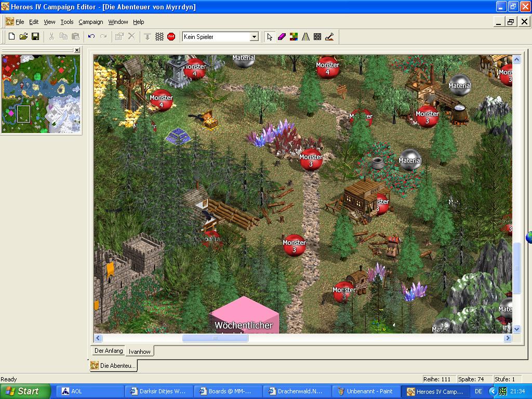Open the Edit menu
The width and height of the screenshot is (532, 399).
point(34,22)
